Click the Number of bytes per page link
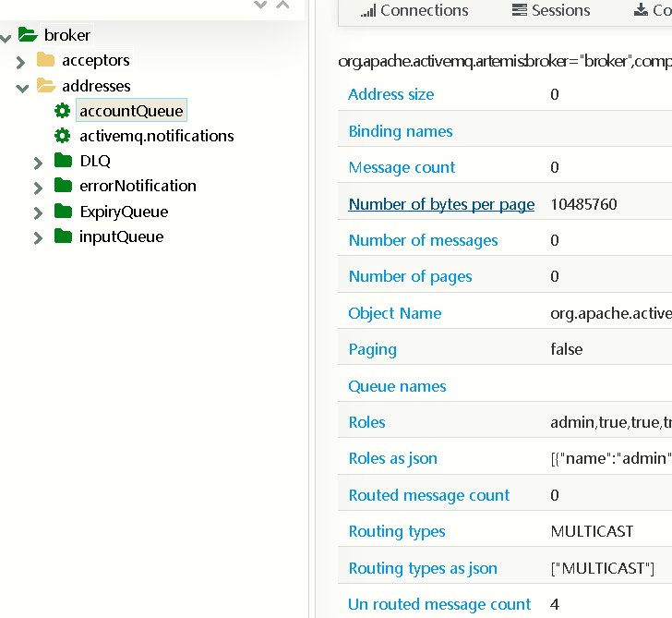 coord(441,204)
